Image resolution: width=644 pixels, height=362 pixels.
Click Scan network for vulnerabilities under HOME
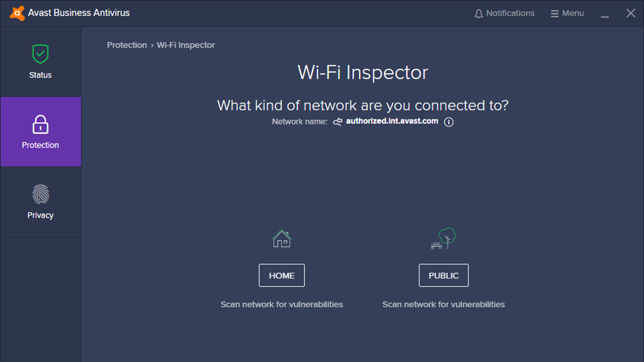pos(281,304)
